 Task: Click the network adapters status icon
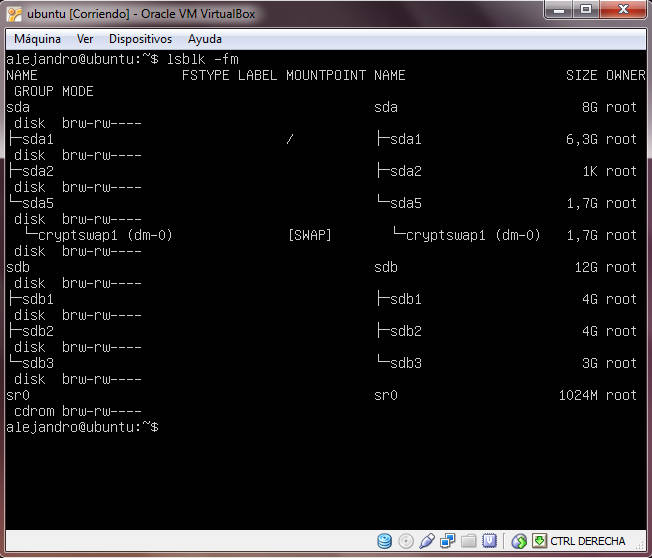tap(448, 541)
